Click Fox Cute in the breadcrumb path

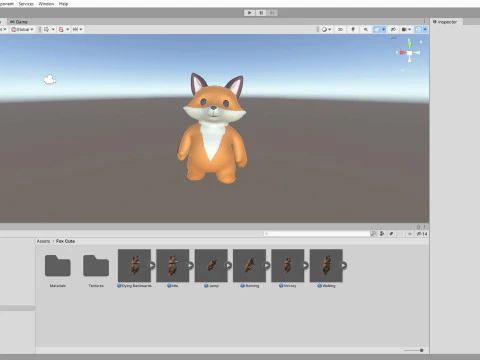tap(65, 241)
